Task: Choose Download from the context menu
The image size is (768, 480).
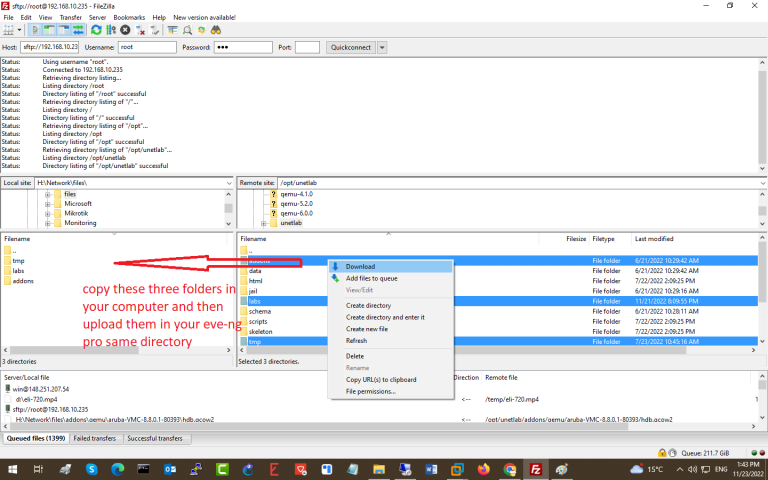Action: pos(360,267)
